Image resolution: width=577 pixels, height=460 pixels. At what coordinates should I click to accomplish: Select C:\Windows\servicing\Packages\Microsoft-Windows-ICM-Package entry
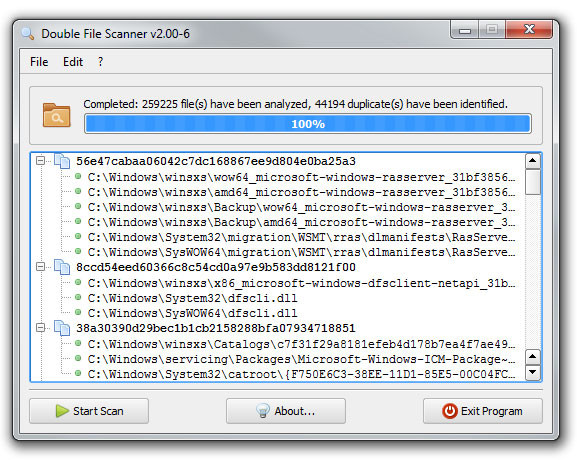[301, 359]
